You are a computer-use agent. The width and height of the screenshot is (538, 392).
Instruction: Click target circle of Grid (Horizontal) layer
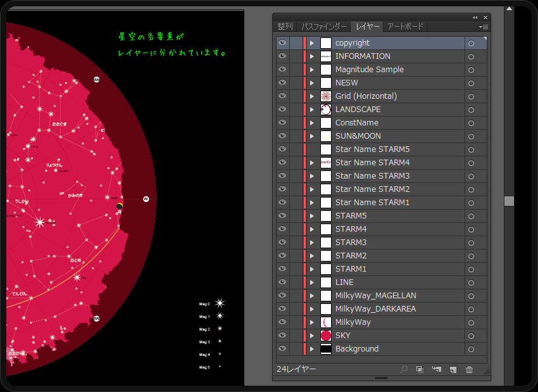click(x=471, y=96)
